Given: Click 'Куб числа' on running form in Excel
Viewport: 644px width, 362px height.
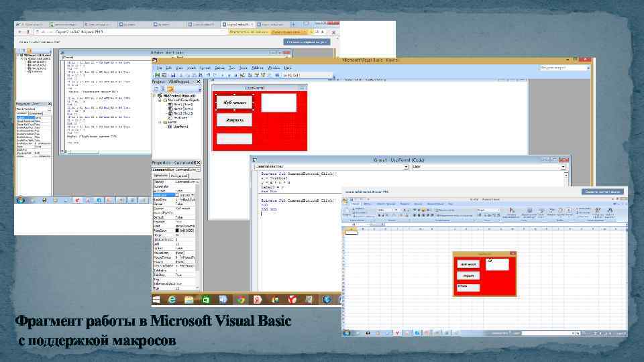Looking at the screenshot, I should point(468,264).
